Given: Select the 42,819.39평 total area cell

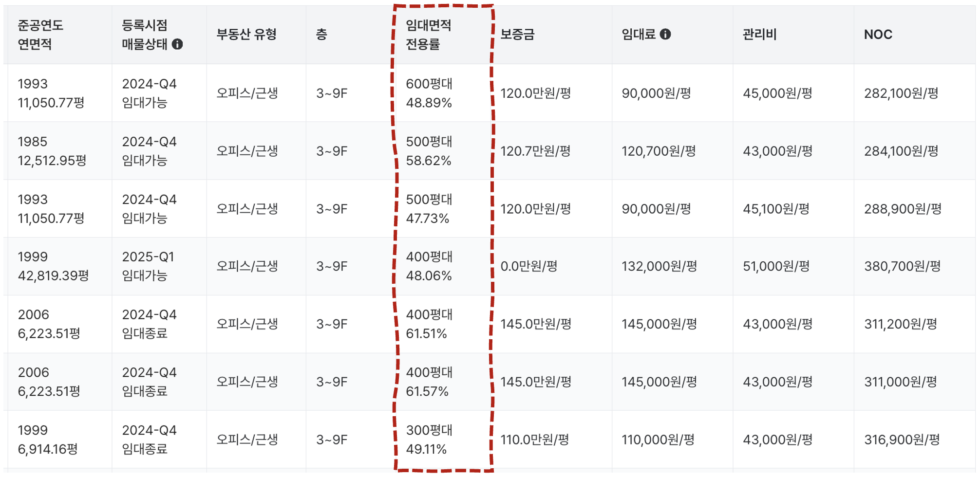Looking at the screenshot, I should pos(53,276).
